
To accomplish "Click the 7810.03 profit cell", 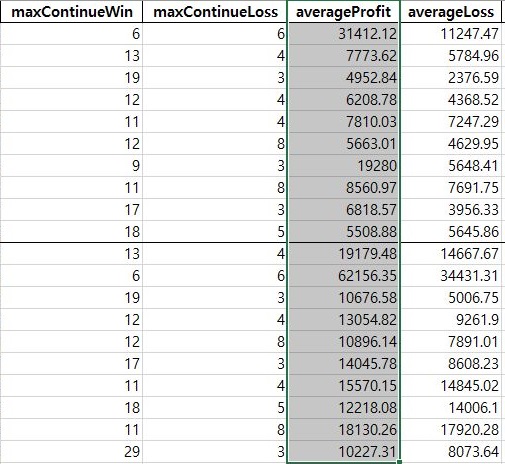I will [x=343, y=122].
